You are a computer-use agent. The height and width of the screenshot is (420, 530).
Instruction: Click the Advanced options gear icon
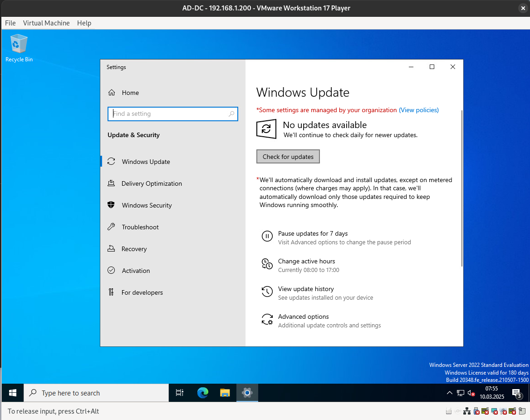[x=267, y=319]
